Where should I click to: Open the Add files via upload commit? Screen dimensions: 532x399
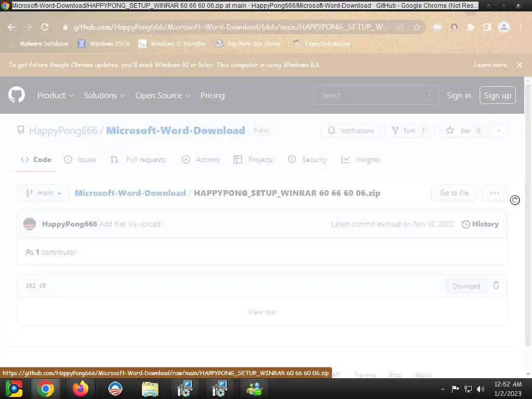click(x=130, y=224)
